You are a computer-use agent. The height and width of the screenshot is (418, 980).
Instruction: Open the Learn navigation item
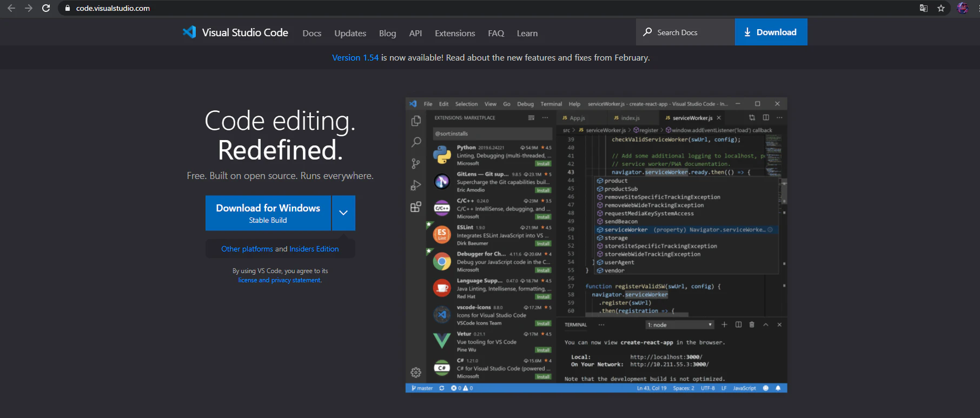(527, 33)
